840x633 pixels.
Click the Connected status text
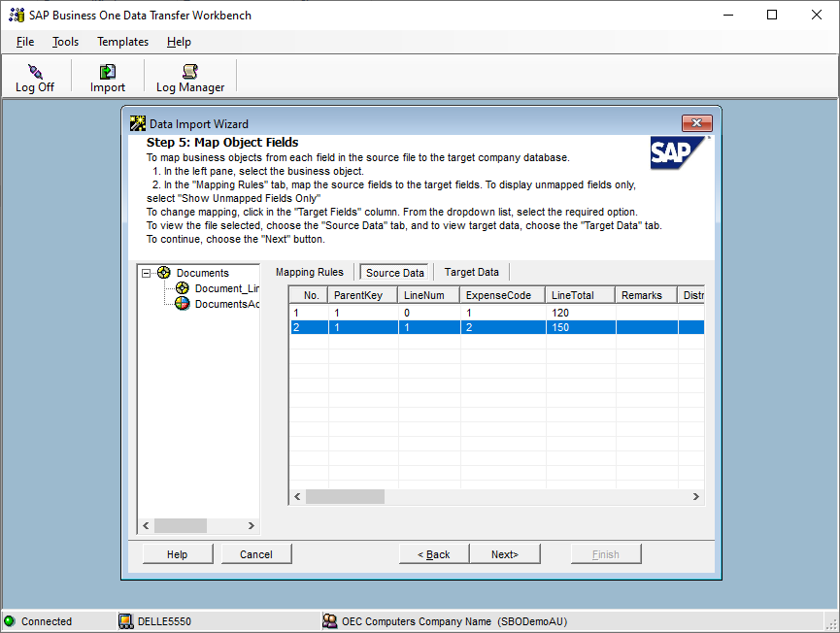(x=47, y=621)
